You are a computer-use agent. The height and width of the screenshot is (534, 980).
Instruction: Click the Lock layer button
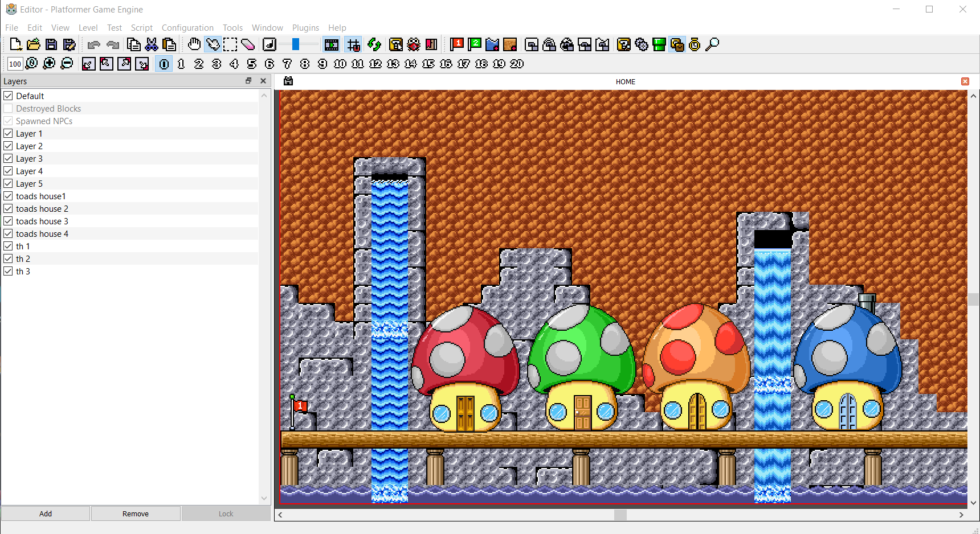[226, 514]
